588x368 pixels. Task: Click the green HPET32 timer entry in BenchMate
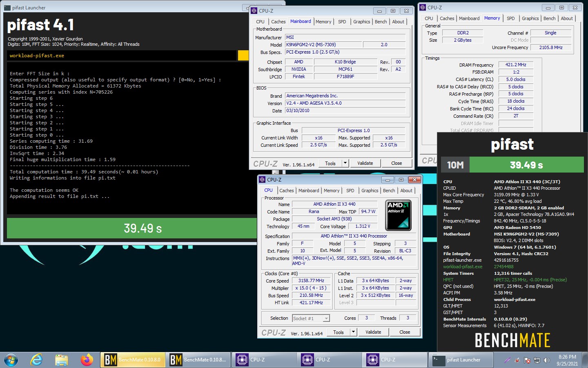point(530,280)
